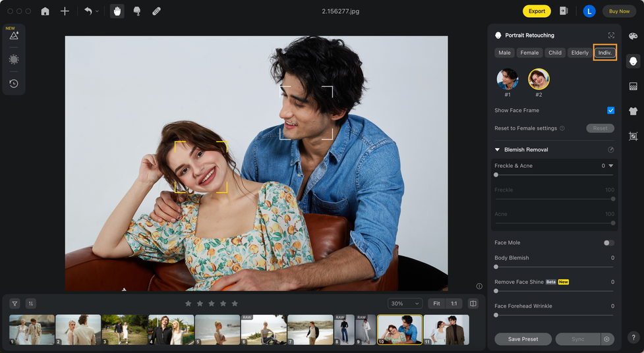
Task: Open the crop tool panel
Action: pos(633,136)
